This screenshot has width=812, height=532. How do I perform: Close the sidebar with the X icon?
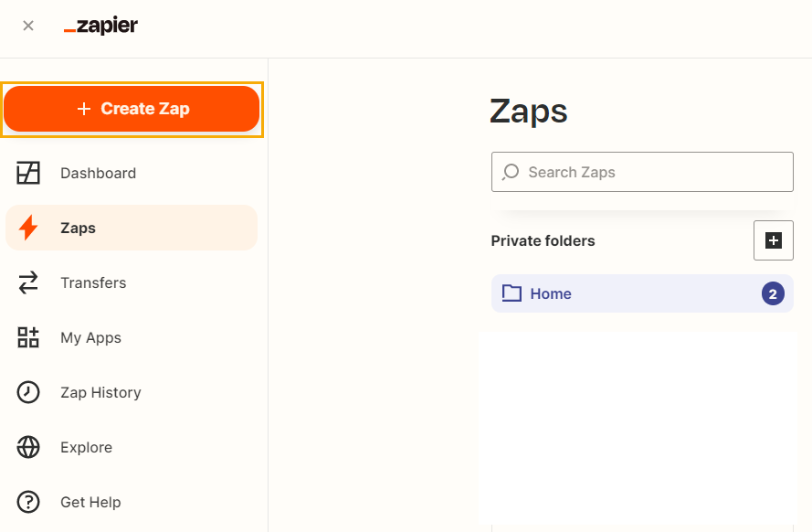click(x=28, y=26)
